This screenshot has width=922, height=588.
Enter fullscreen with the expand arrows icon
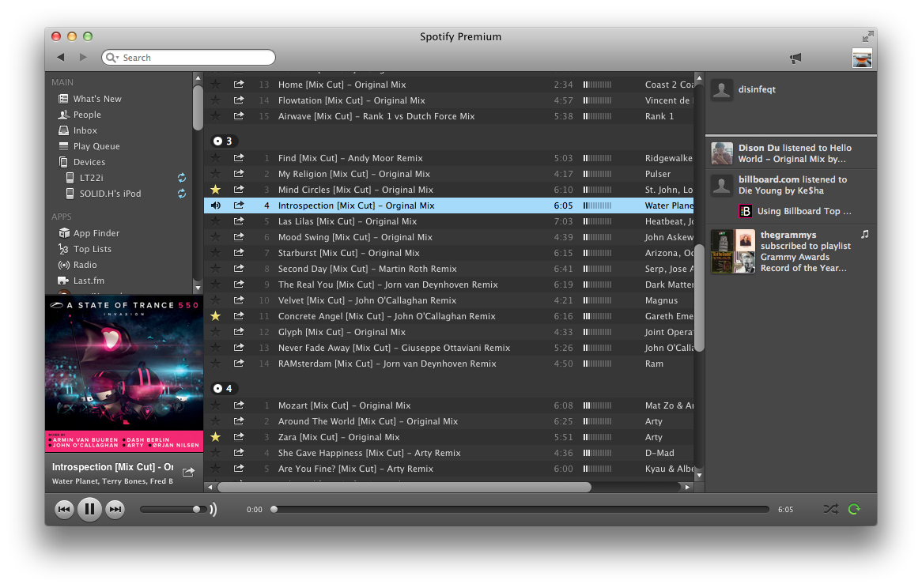point(867,36)
